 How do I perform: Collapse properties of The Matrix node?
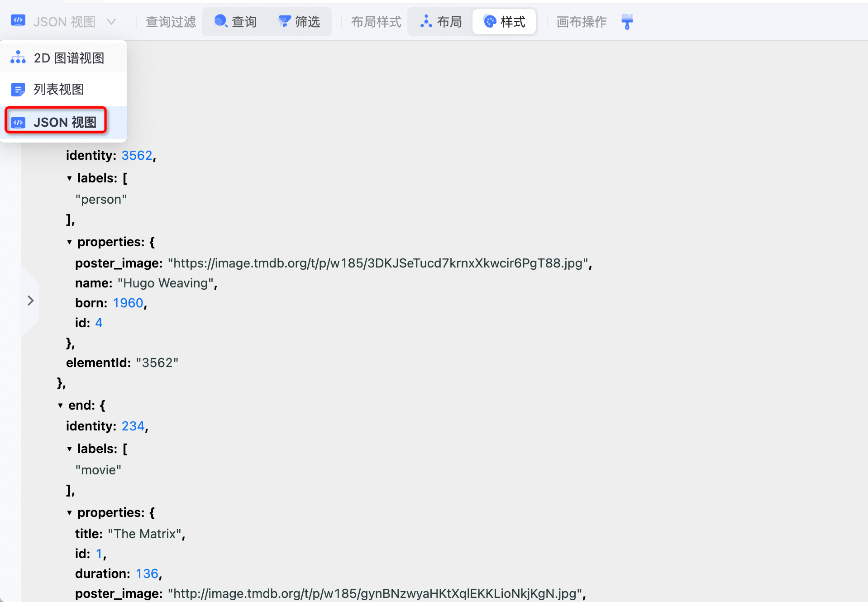coord(69,513)
